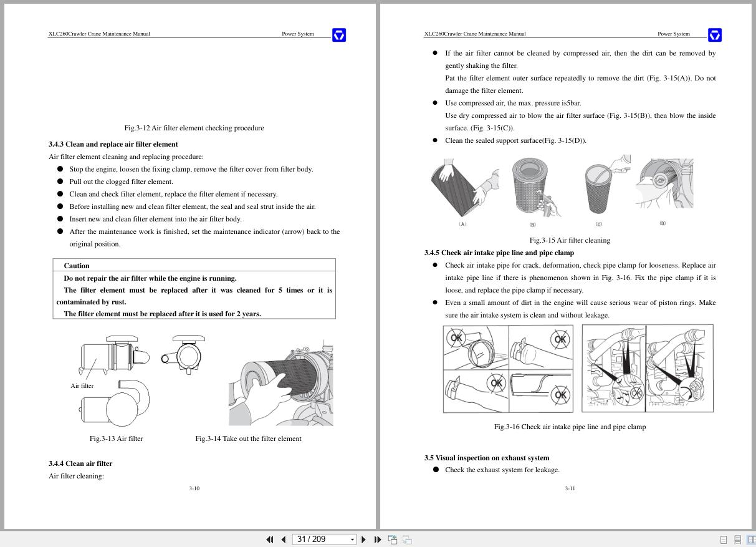Click 'Stop the engine, loosen the fixing clamp' bullet

[191, 169]
